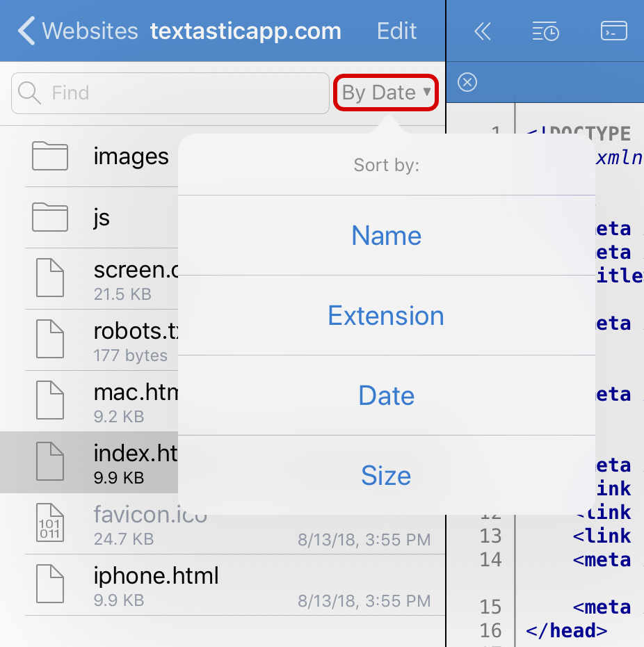Close the open file tab
The image size is (644, 647).
pos(467,82)
